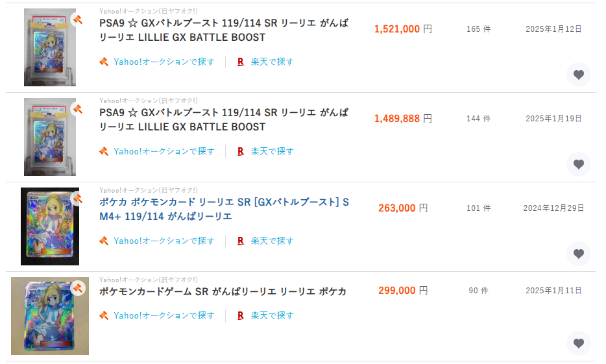Click auction hammer badge on first listing thumbnail
The width and height of the screenshot is (606, 364).
pos(77,20)
